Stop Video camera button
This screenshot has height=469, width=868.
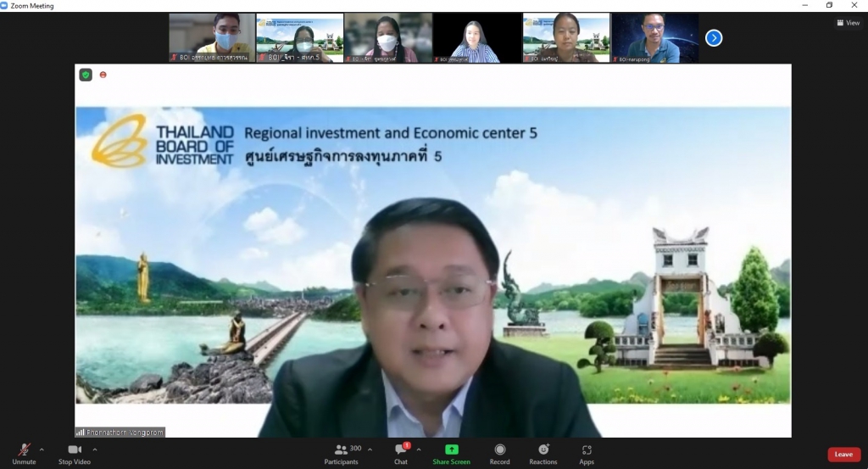pos(75,454)
